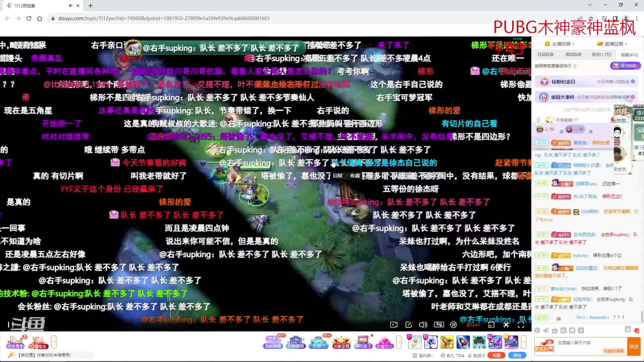Screen dimensions: 644x362
Task: Switch to the 钻粉(412) tab
Action: click(629, 55)
